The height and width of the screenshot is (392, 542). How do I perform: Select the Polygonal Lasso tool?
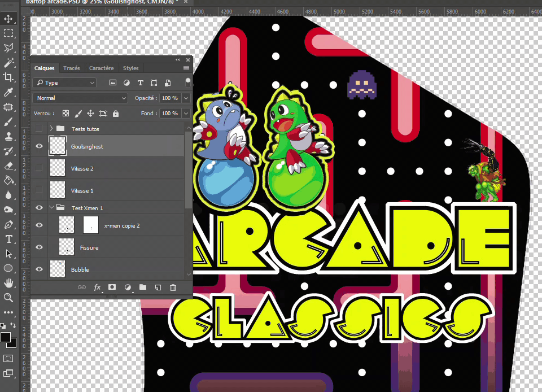pos(8,47)
